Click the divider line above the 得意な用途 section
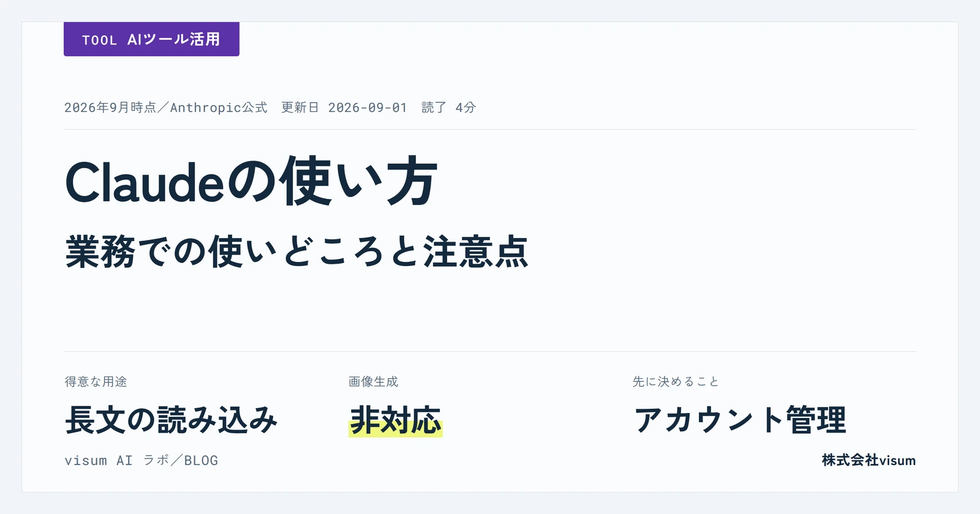This screenshot has height=514, width=980. pyautogui.click(x=490, y=351)
